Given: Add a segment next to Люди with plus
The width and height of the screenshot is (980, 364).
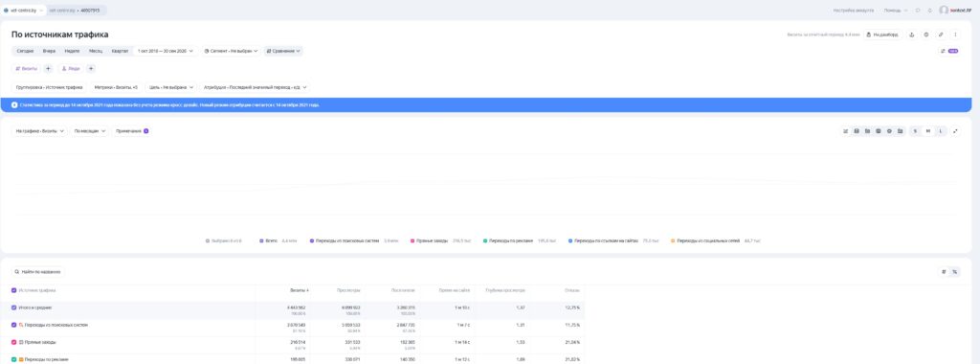Looking at the screenshot, I should (x=91, y=68).
